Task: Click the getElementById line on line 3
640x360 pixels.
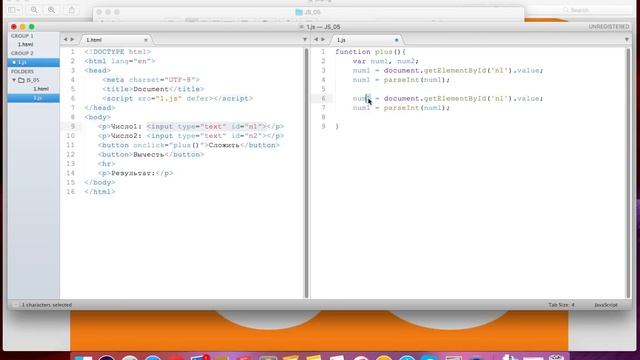Action: (448, 71)
